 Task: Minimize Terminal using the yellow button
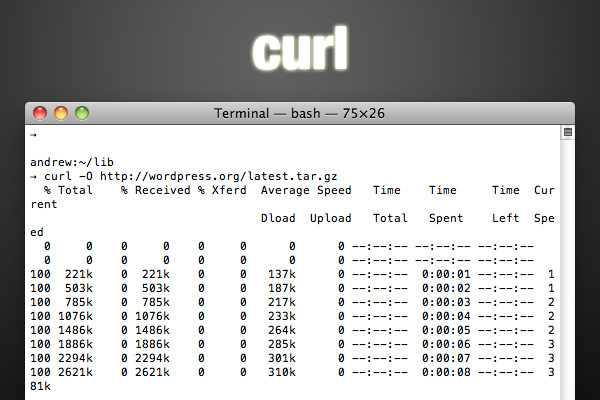tap(61, 113)
